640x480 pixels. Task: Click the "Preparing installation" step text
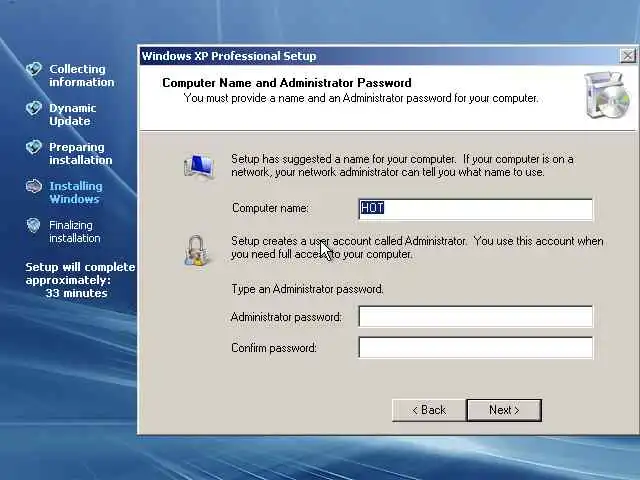tap(80, 153)
